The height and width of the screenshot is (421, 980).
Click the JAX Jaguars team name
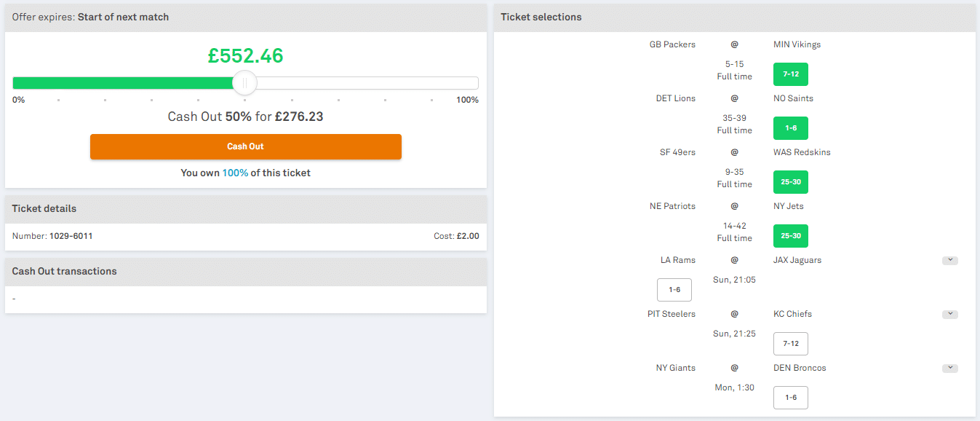tap(797, 260)
